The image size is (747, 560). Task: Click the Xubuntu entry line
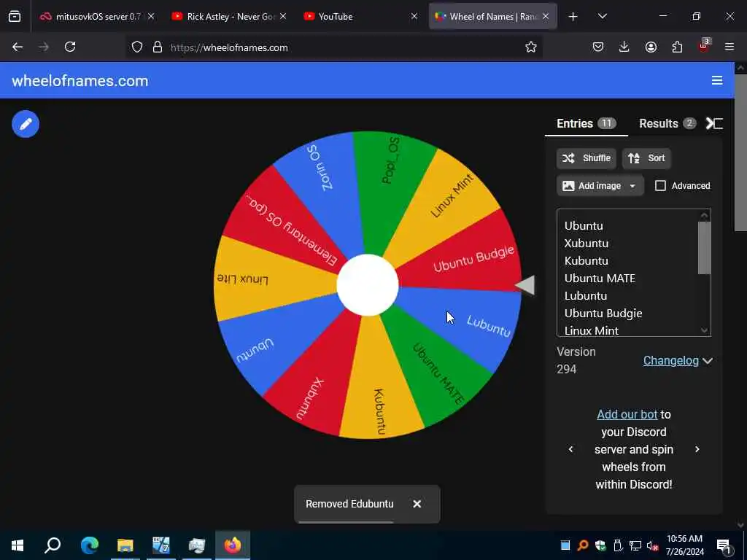[x=586, y=243]
